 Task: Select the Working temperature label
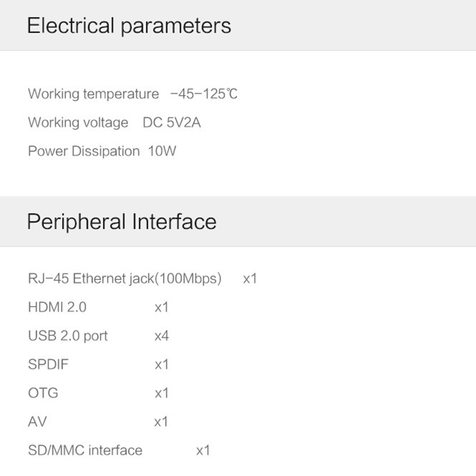click(x=93, y=94)
